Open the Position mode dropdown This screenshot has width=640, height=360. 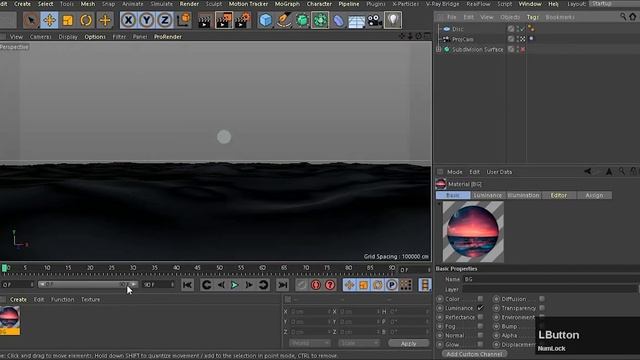pyautogui.click(x=310, y=344)
